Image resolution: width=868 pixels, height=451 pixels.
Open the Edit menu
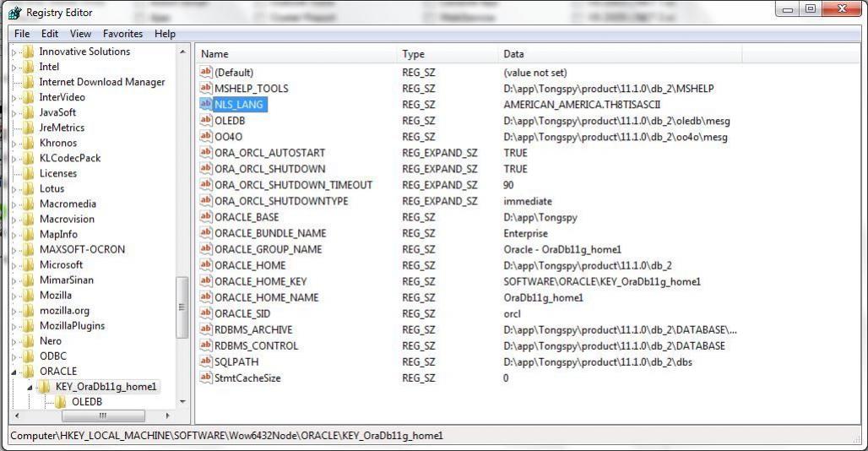tap(50, 34)
